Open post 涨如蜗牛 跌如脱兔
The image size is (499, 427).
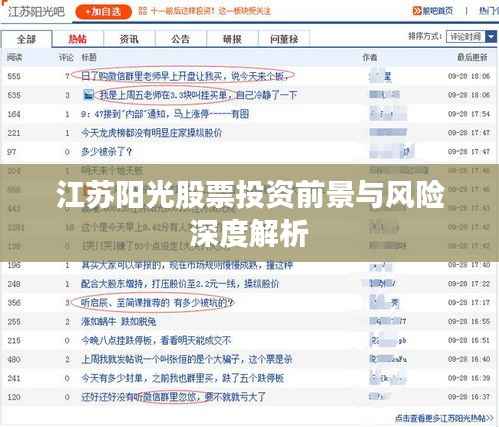[119, 322]
